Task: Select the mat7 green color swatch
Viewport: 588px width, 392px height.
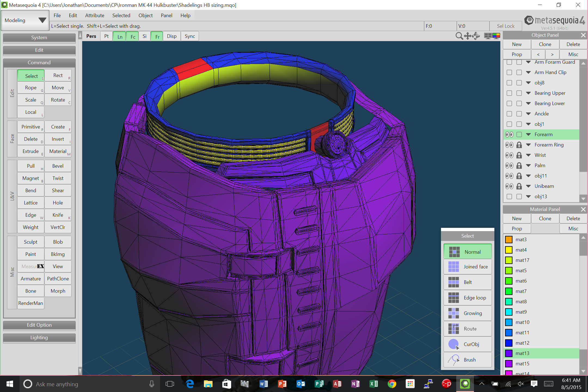Action: pyautogui.click(x=509, y=291)
